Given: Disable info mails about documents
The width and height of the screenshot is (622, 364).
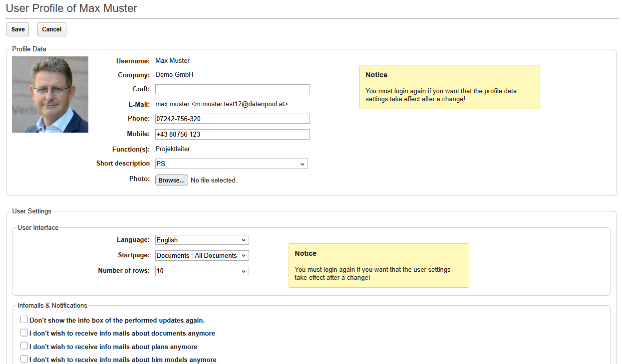Looking at the screenshot, I should pyautogui.click(x=24, y=333).
